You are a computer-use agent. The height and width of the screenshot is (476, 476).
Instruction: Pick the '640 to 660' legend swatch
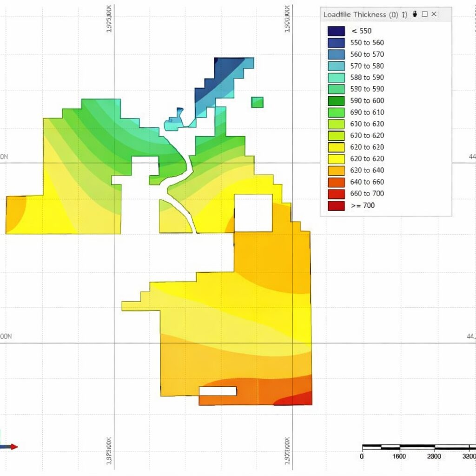click(336, 182)
